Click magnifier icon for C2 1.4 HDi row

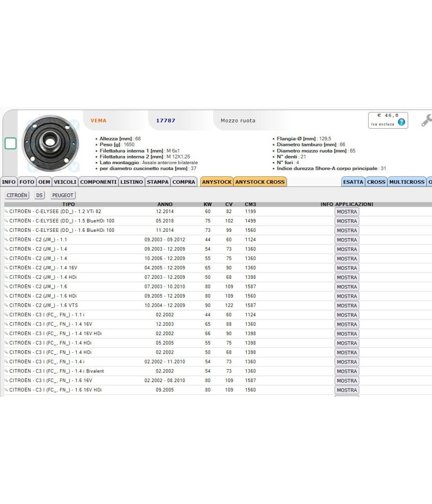[6, 277]
